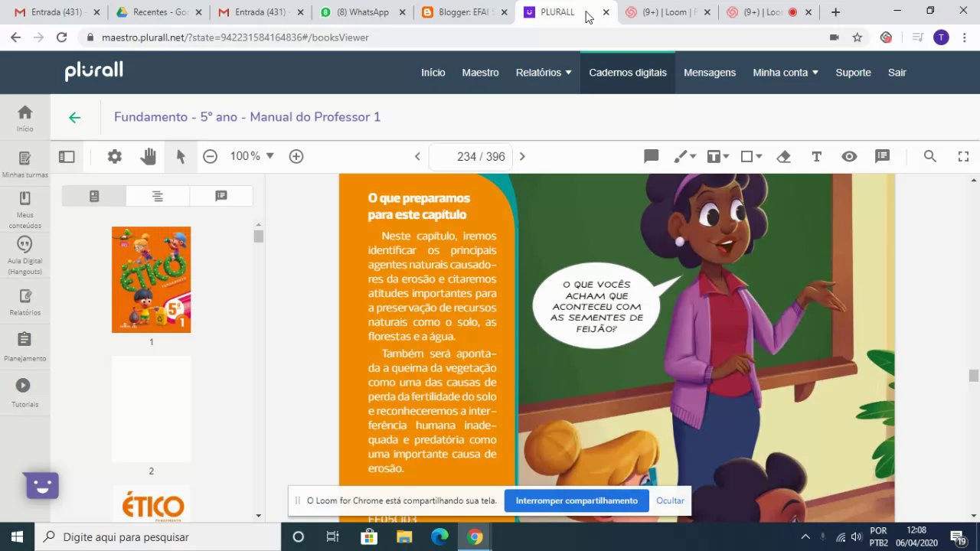Image resolution: width=980 pixels, height=551 pixels.
Task: Open Minhas turmas in sidebar
Action: [25, 165]
